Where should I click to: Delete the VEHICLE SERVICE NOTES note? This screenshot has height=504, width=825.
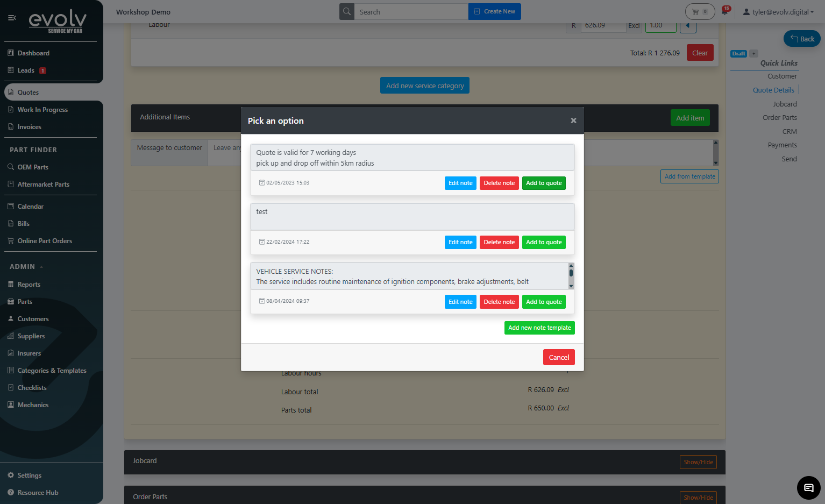click(499, 302)
